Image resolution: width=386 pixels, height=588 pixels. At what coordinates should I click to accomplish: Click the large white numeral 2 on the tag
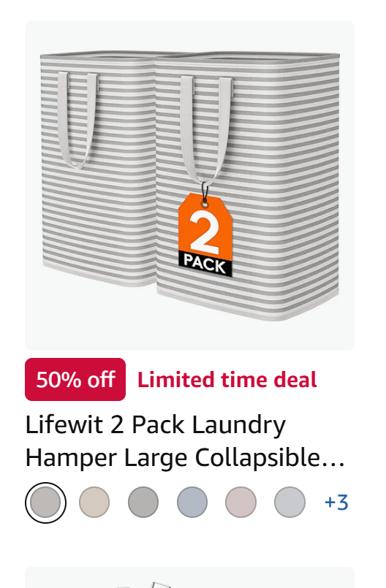point(203,231)
